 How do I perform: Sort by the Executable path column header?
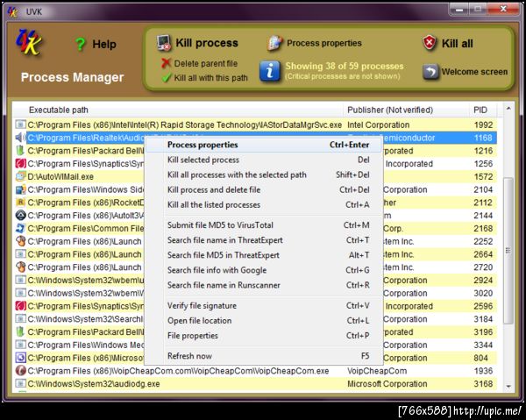tap(178, 110)
